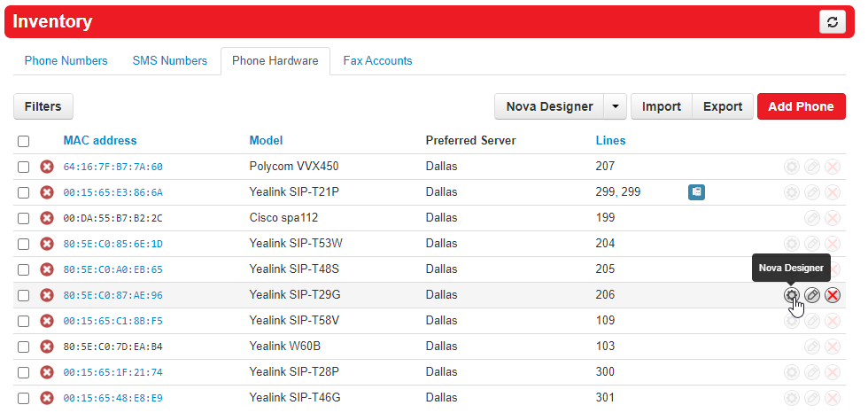Click gear icon for Yealink SIP-T53W row
Screen dimensions: 868x413
point(791,244)
